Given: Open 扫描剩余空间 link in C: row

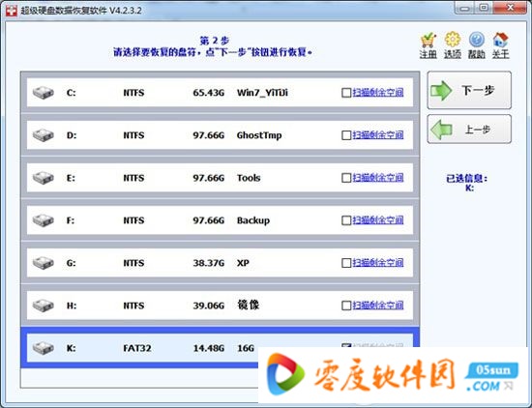Looking at the screenshot, I should tap(378, 92).
